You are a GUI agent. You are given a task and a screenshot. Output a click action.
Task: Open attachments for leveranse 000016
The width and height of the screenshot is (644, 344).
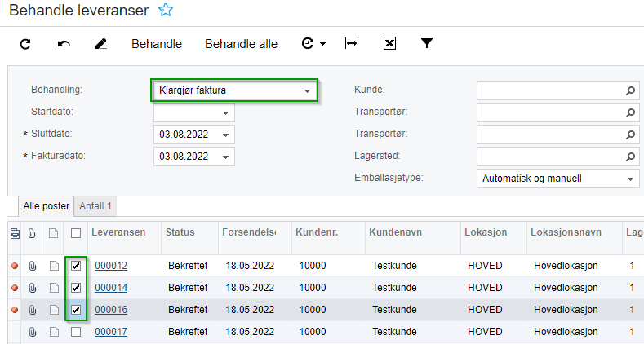[33, 310]
